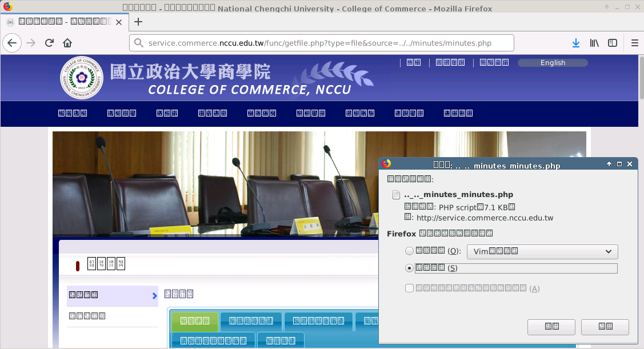This screenshot has width=644, height=349.
Task: Click the first header link left of English
Action: [414, 62]
